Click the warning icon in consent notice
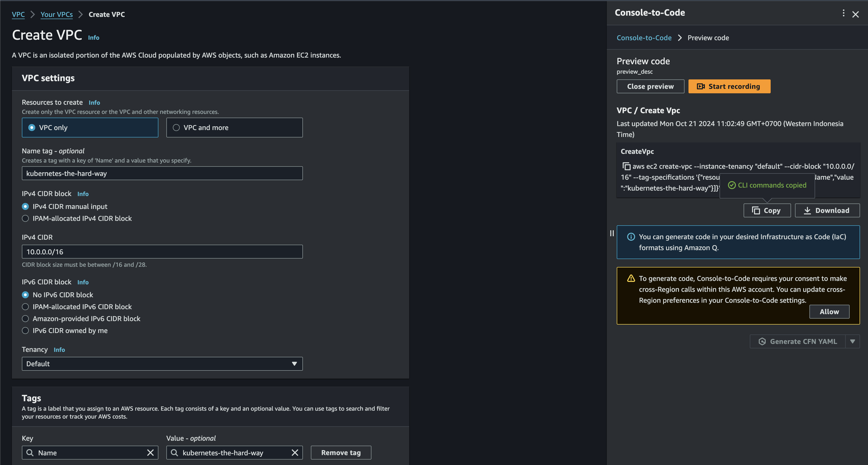868x465 pixels. pyautogui.click(x=631, y=278)
